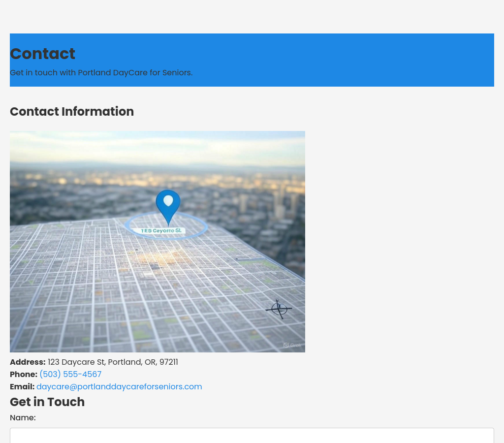Viewport: 504px width, 443px height.
Task: Click the "Get in touch with Portland DayCare" subtitle
Action: coord(101,72)
